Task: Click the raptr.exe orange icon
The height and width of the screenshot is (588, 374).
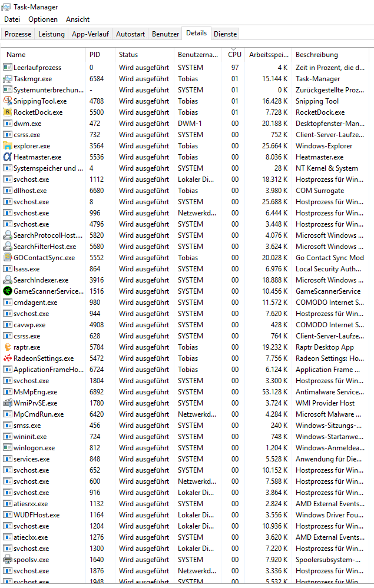Action: point(8,347)
